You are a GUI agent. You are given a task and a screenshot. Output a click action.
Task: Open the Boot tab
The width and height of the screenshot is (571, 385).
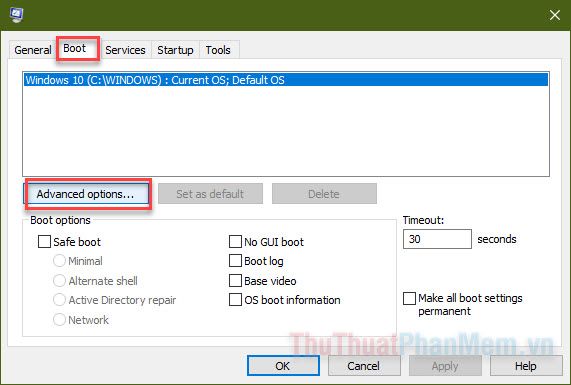(75, 48)
